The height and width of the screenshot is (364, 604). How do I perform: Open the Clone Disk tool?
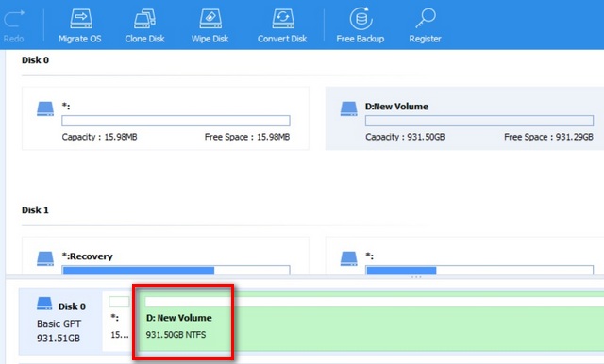pyautogui.click(x=144, y=19)
